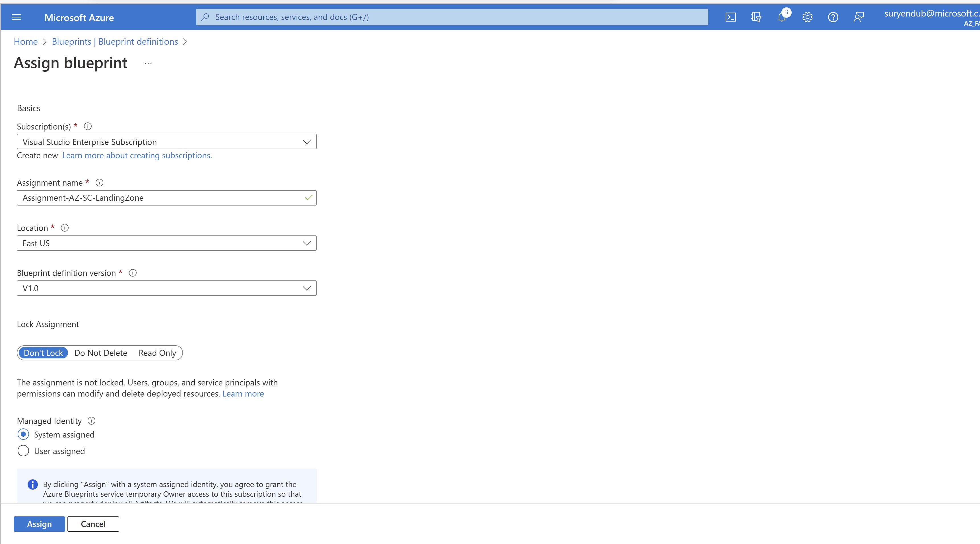This screenshot has width=980, height=544.
Task: Choose the Don't Lock option
Action: coord(43,353)
